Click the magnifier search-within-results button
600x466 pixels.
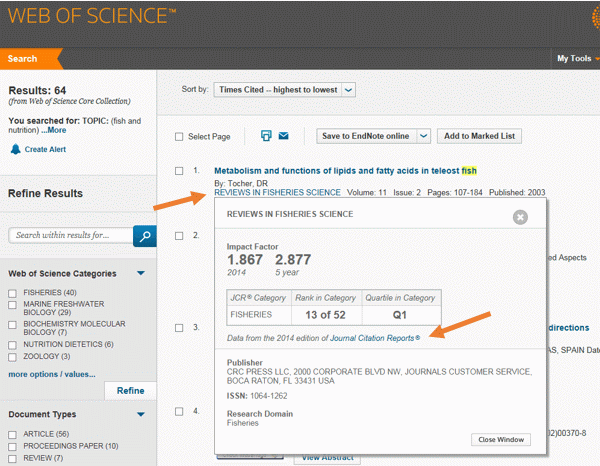pos(145,236)
